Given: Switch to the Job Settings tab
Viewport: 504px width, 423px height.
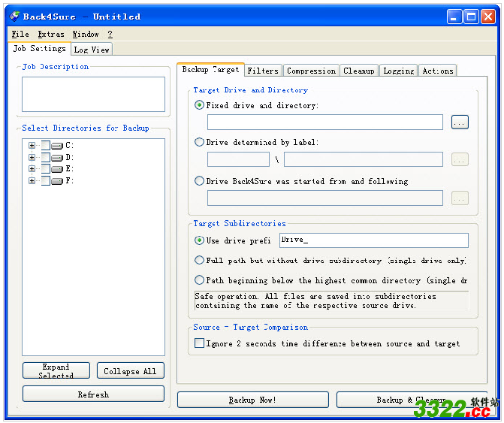Looking at the screenshot, I should tap(39, 49).
